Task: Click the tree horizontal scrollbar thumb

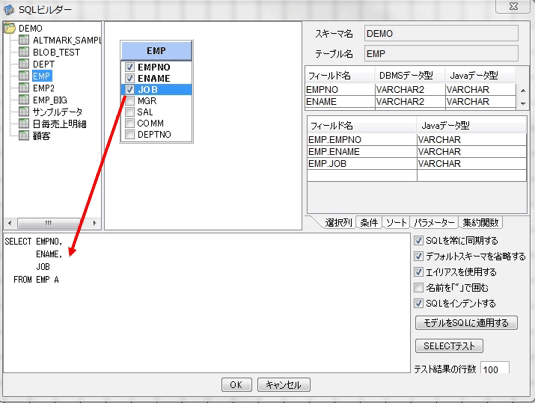Action: point(48,223)
